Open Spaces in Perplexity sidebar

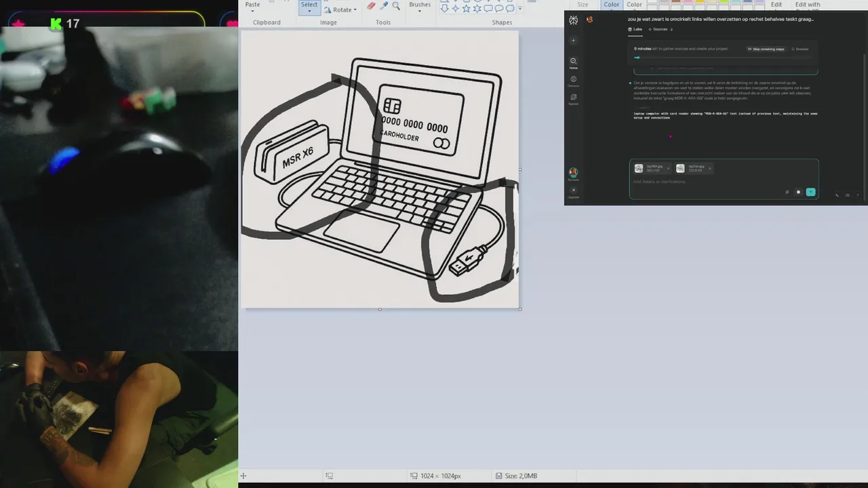point(574,99)
